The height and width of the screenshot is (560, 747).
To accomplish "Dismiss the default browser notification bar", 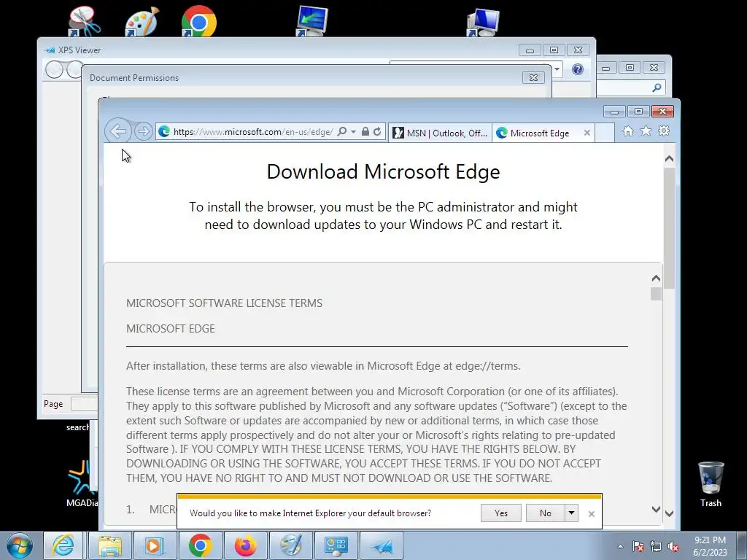I will coord(591,514).
